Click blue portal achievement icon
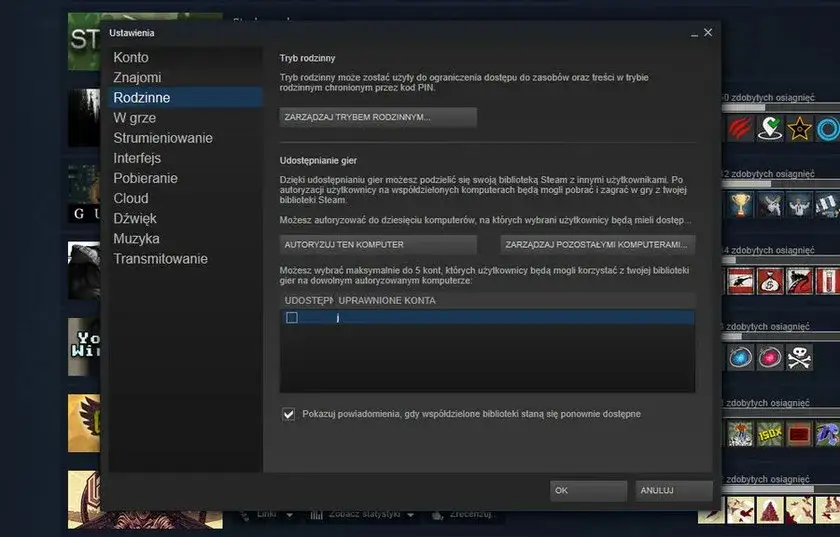The image size is (840, 537). (x=740, y=357)
